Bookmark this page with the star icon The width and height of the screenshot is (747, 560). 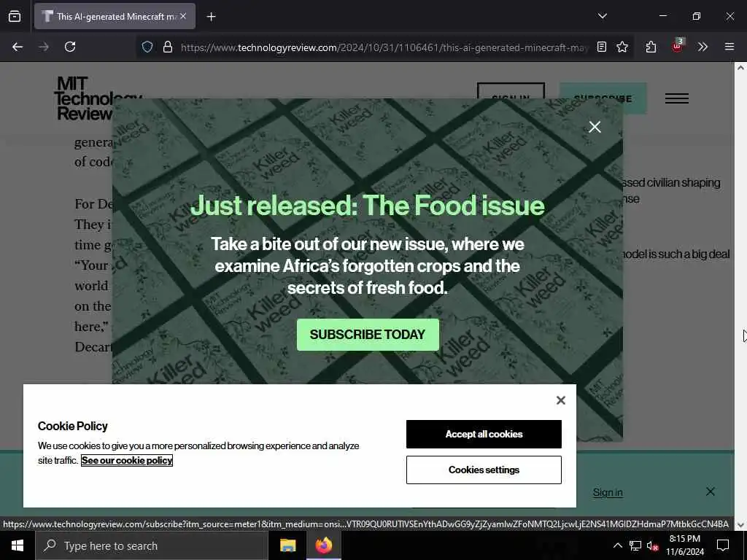[x=622, y=47]
